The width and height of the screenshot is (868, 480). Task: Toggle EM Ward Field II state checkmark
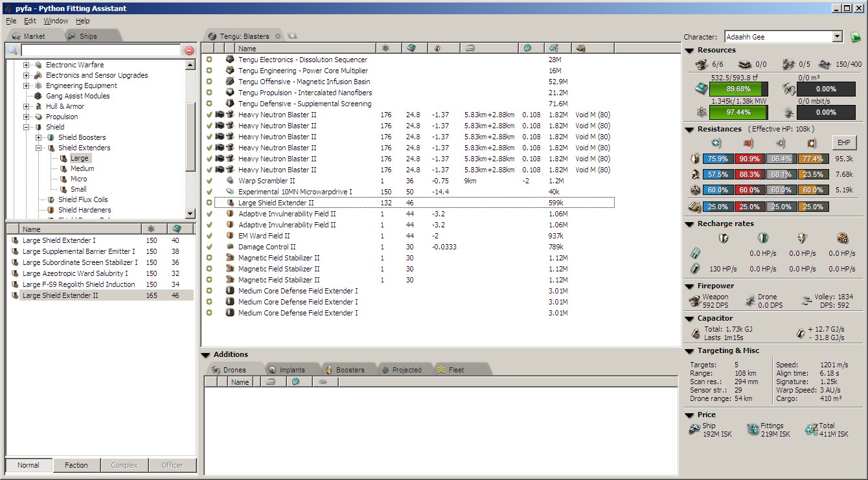(x=209, y=236)
